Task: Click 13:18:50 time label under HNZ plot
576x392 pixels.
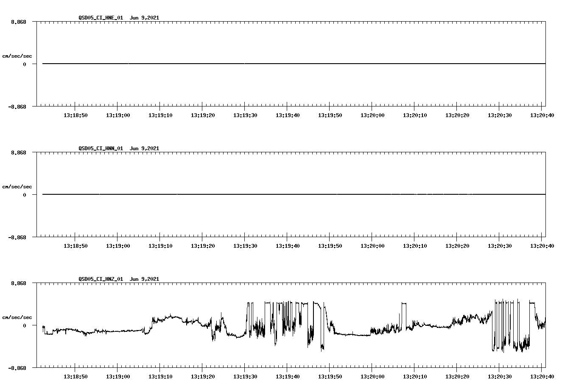Action: [x=75, y=376]
